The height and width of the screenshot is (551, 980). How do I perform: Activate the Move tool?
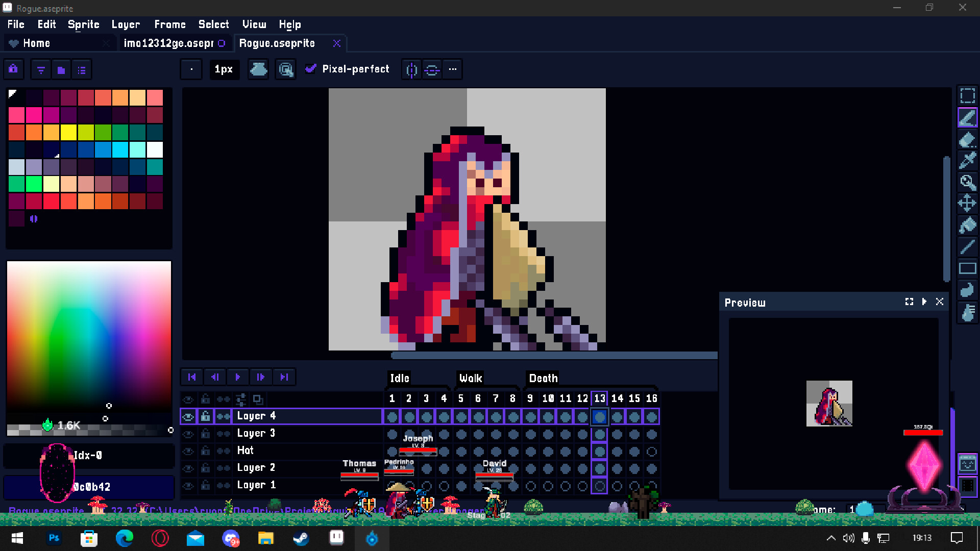tap(968, 203)
